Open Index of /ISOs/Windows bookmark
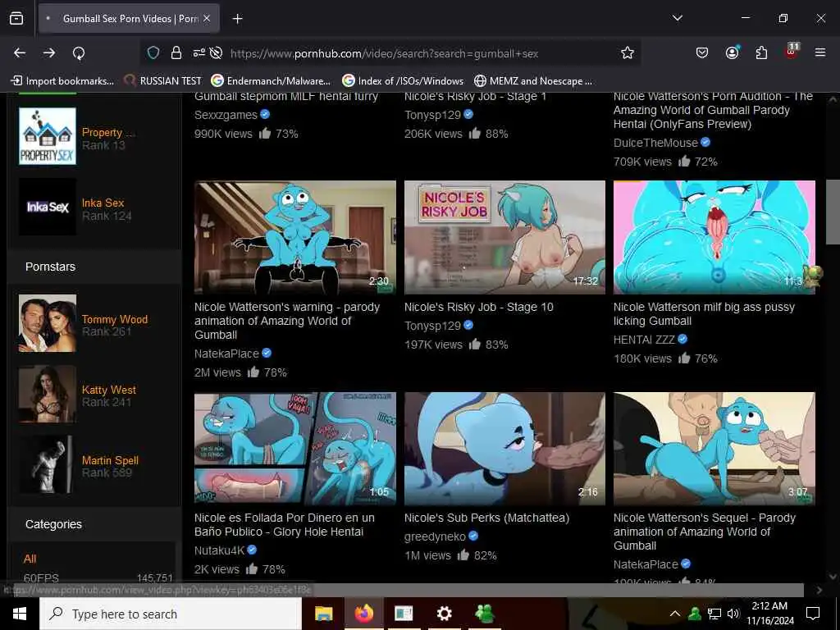Image resolution: width=840 pixels, height=630 pixels. (x=404, y=81)
